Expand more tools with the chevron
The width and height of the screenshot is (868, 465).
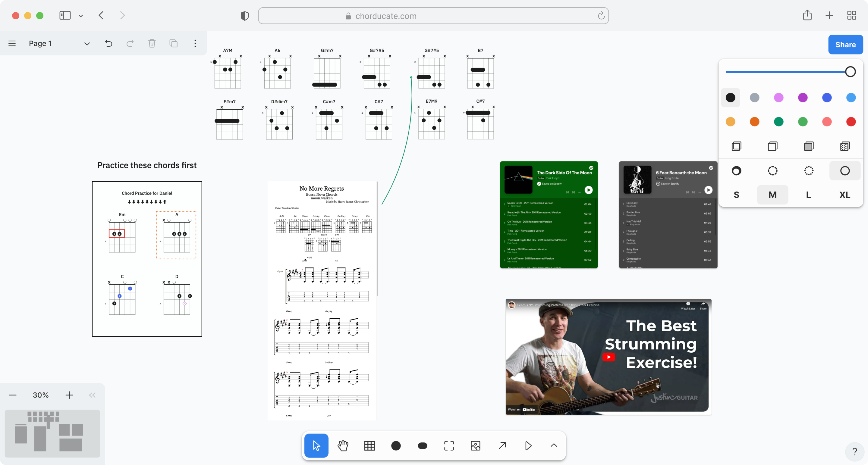click(554, 446)
